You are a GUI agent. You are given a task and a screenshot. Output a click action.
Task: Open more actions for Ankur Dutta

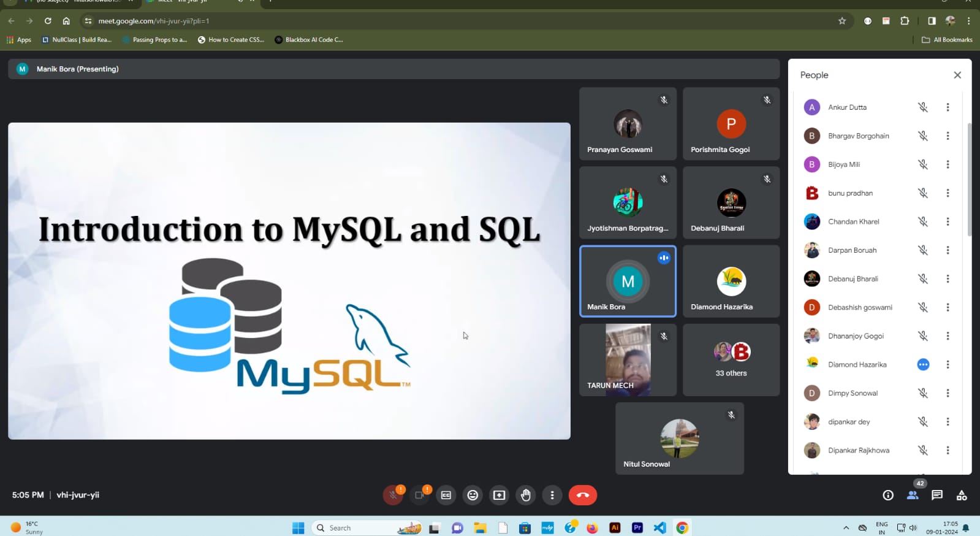(948, 107)
